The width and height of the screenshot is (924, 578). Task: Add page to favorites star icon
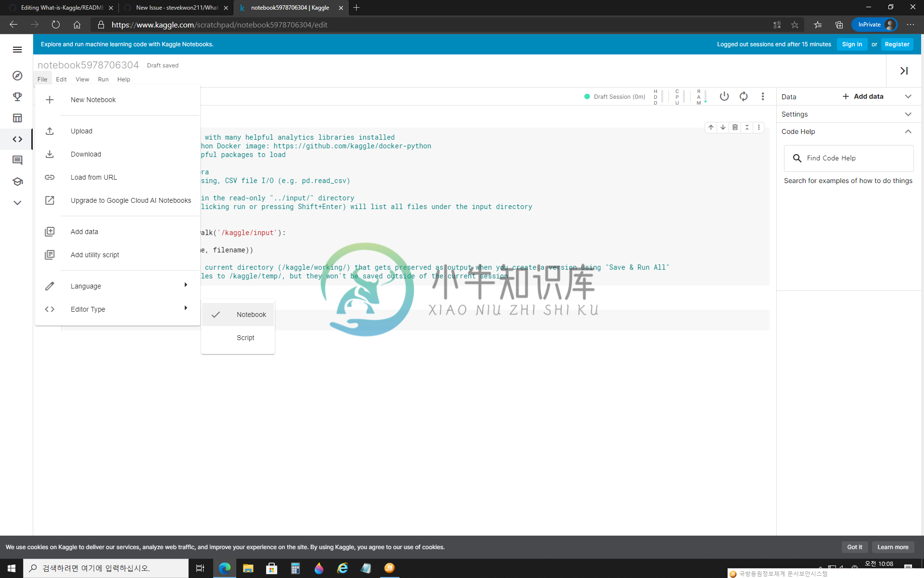tap(795, 25)
